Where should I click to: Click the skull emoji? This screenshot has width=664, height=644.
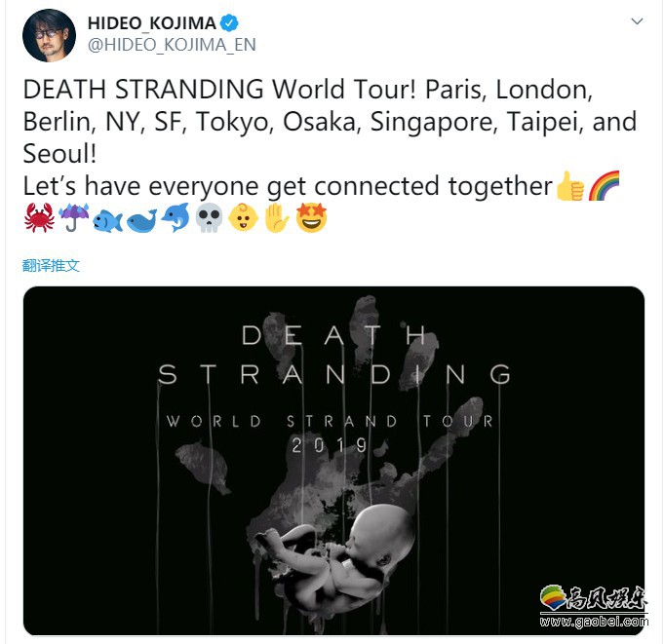210,217
